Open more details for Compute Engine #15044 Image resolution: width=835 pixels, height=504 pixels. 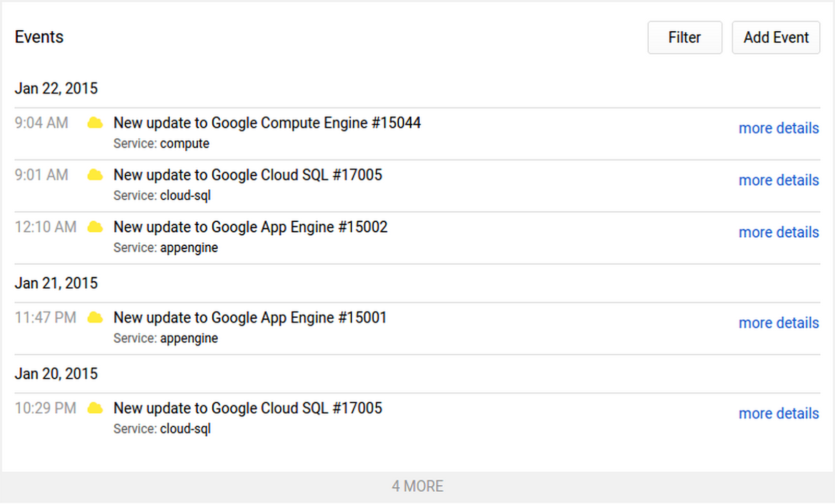click(x=779, y=128)
